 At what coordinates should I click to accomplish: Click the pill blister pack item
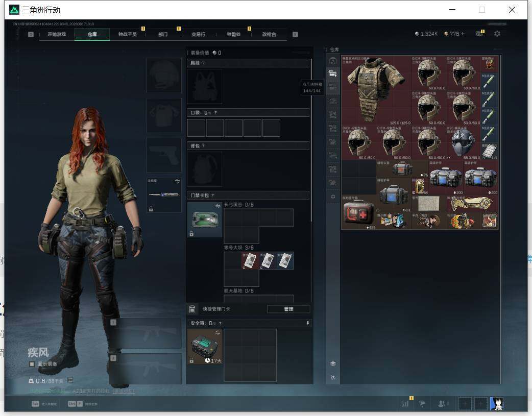click(489, 151)
